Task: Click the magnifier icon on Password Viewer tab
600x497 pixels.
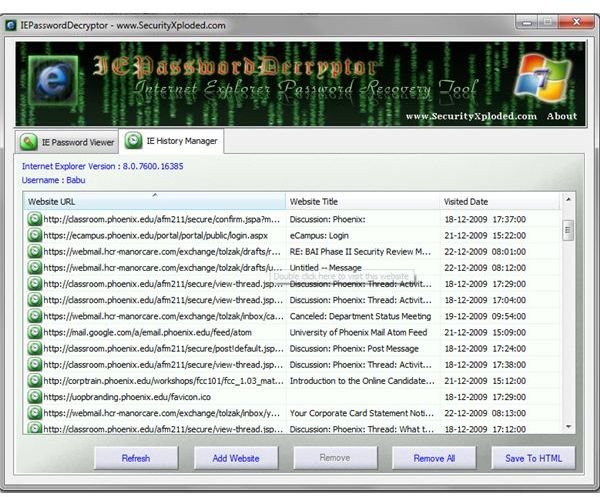Action: pyautogui.click(x=28, y=142)
